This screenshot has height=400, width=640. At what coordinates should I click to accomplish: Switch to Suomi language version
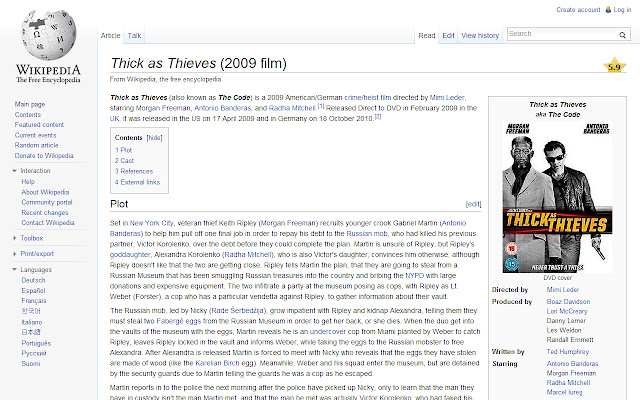31,363
